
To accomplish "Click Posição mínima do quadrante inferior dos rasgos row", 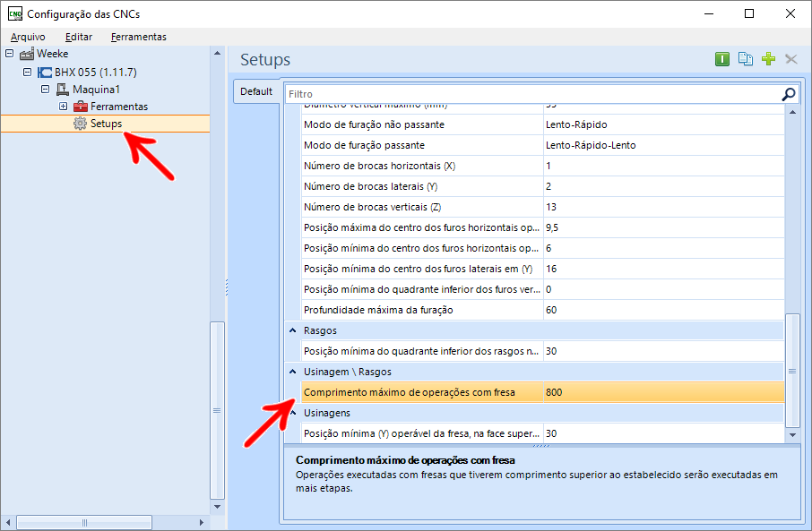I will pos(543,351).
